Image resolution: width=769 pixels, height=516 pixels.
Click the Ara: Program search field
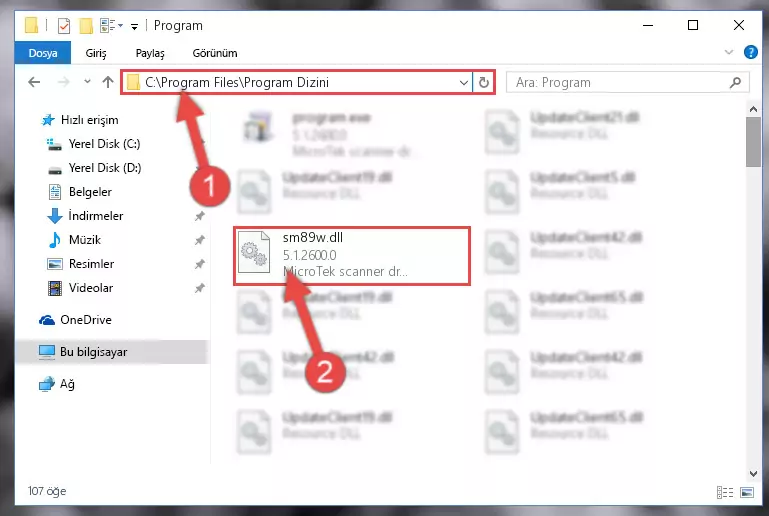620,82
